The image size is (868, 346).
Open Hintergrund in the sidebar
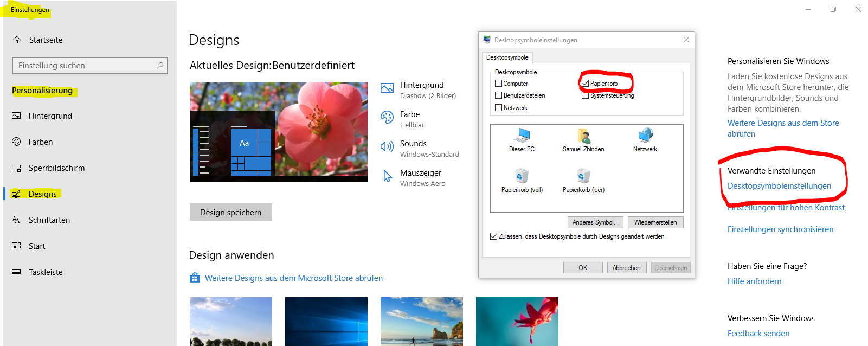click(x=50, y=116)
